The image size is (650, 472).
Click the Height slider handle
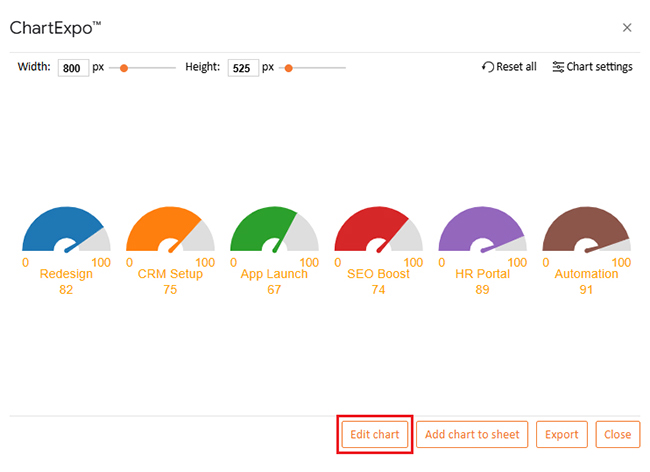(x=288, y=68)
